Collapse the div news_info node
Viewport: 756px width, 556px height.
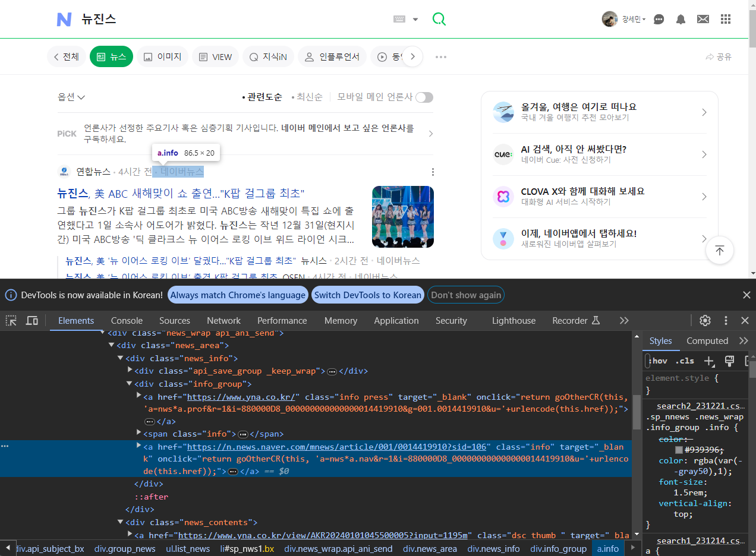[x=120, y=358]
